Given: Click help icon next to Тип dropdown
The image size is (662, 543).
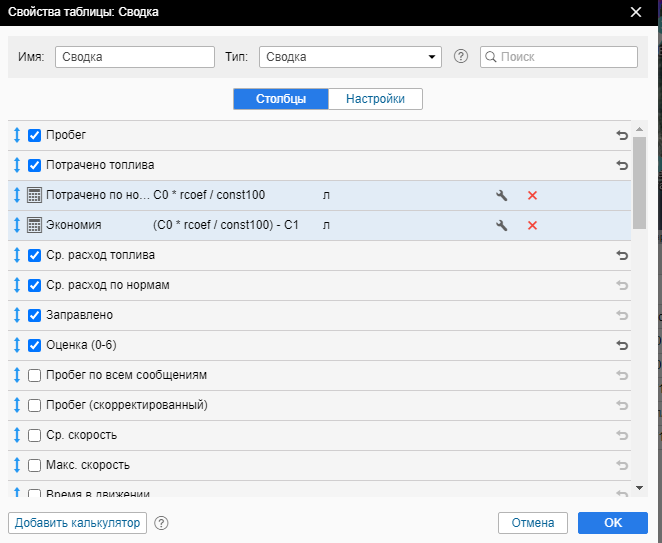Looking at the screenshot, I should tap(461, 57).
